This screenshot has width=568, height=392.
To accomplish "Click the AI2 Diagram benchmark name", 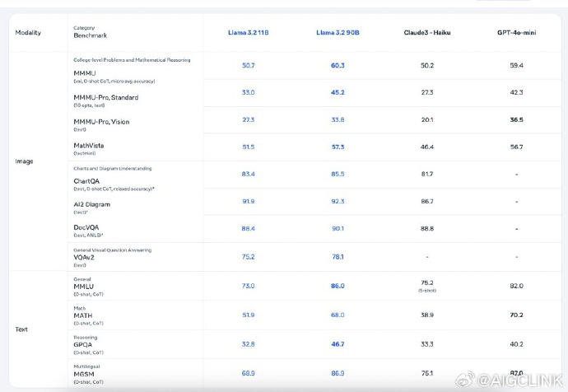I will [x=92, y=204].
